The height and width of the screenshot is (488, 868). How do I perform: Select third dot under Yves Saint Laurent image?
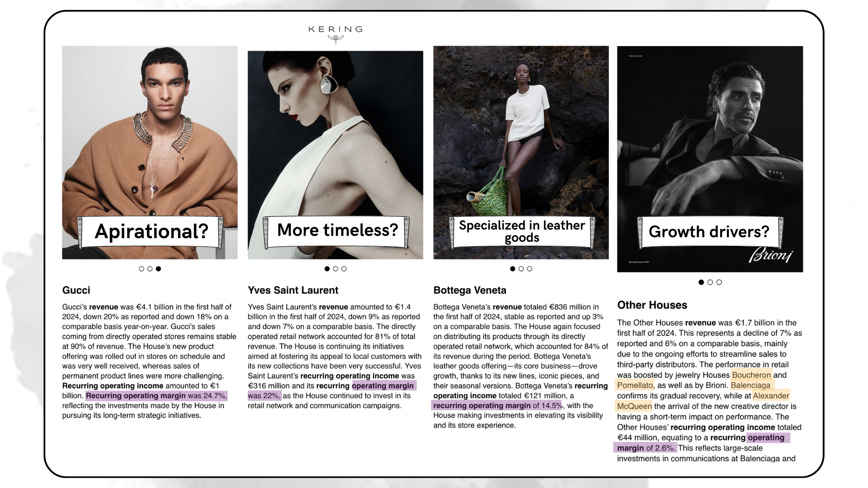pyautogui.click(x=344, y=269)
